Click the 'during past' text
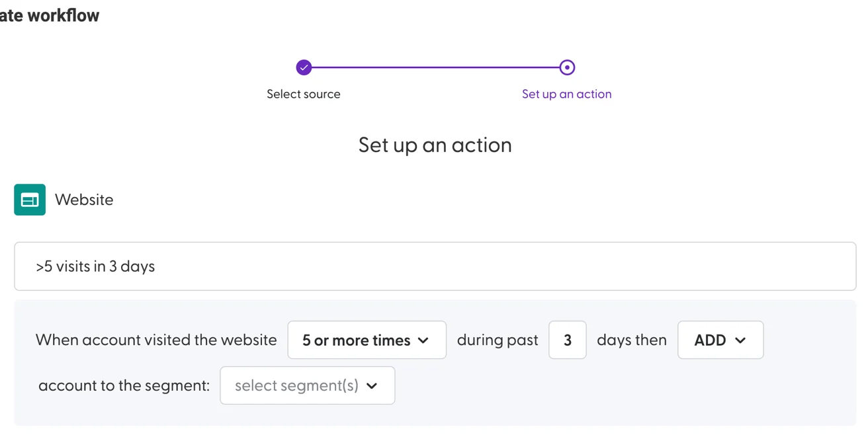Viewport: 868px width, 445px height. 498,340
